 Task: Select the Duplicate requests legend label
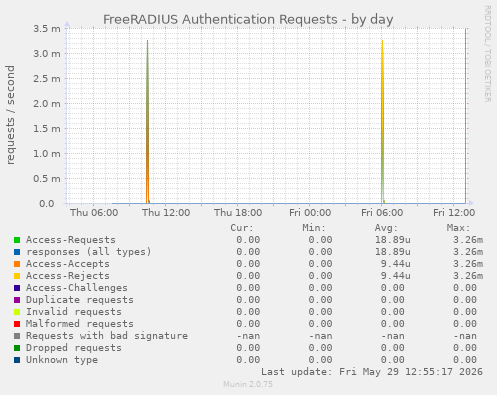tap(80, 300)
